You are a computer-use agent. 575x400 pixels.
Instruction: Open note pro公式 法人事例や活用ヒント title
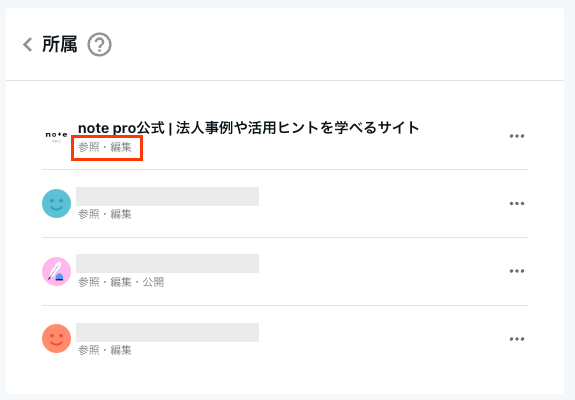[x=248, y=128]
